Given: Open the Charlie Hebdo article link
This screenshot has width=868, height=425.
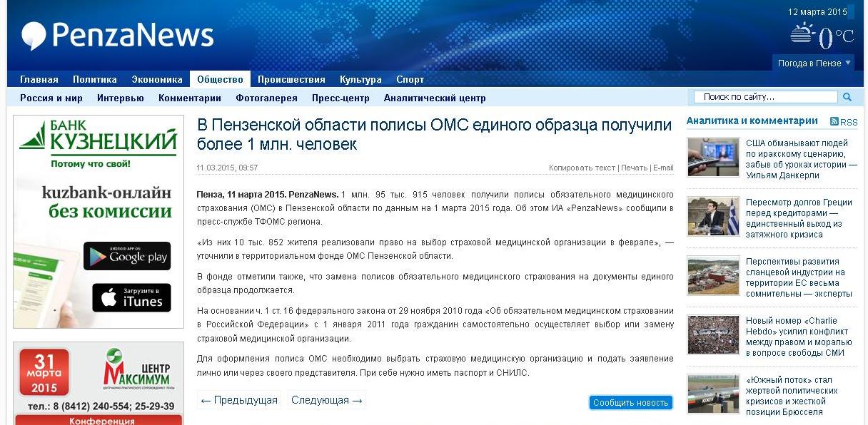Looking at the screenshot, I should tap(797, 337).
